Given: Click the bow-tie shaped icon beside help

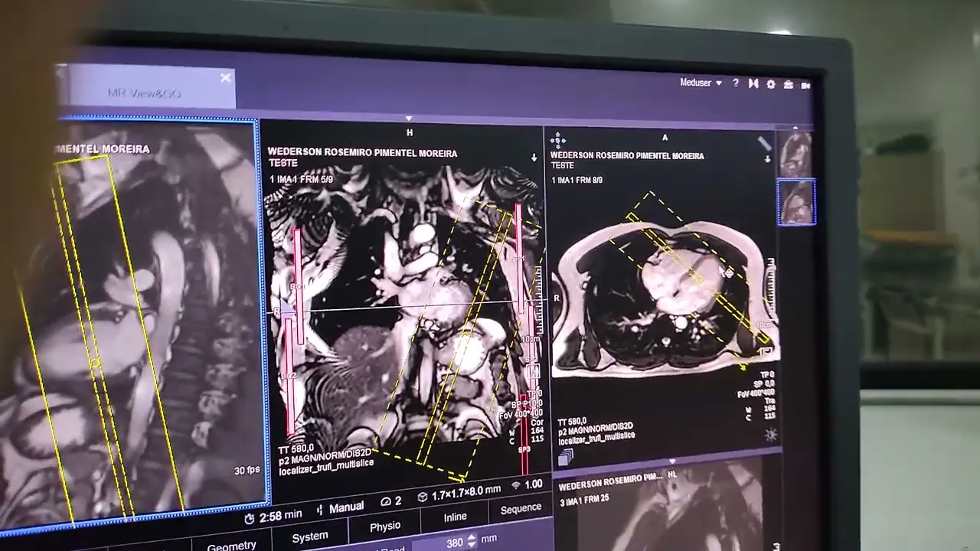Looking at the screenshot, I should [x=753, y=83].
